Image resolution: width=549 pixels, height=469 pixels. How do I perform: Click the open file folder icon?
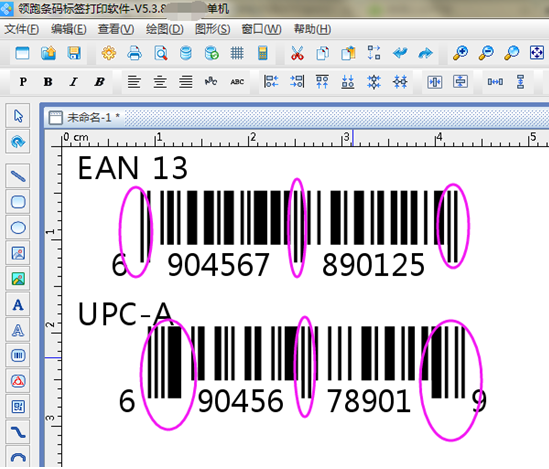coord(48,53)
